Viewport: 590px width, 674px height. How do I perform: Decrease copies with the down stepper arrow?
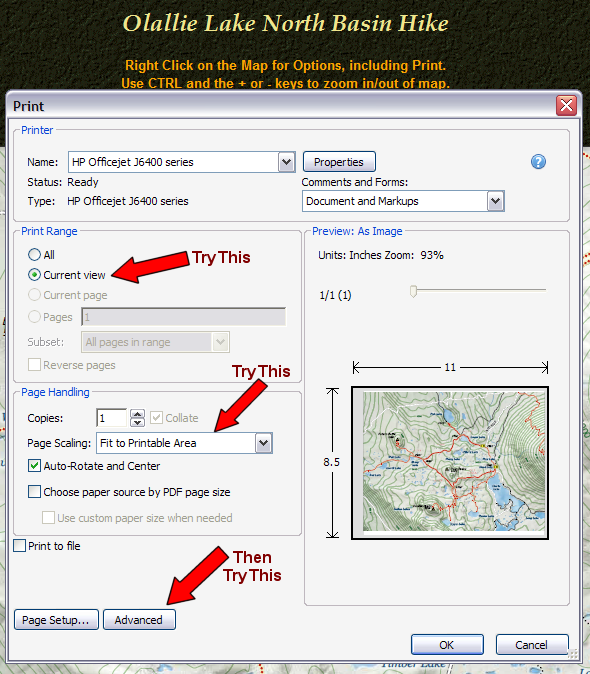[x=137, y=422]
